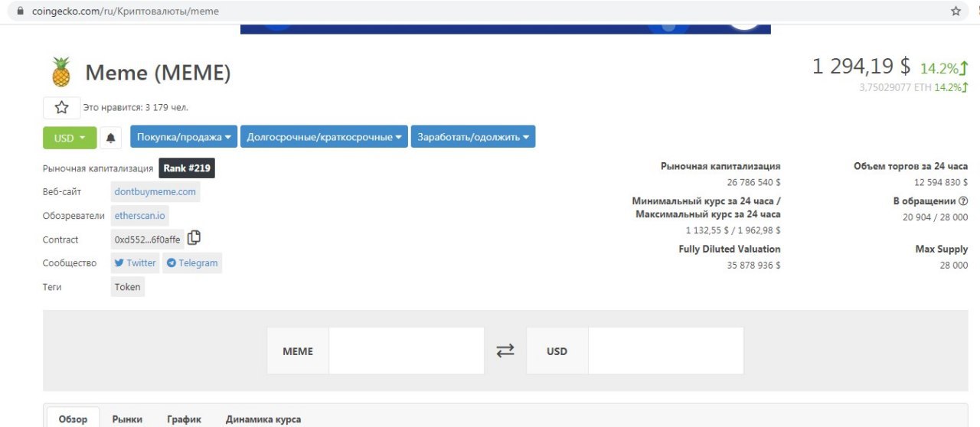Open the USD currency dropdown
The image size is (980, 427).
coord(70,138)
